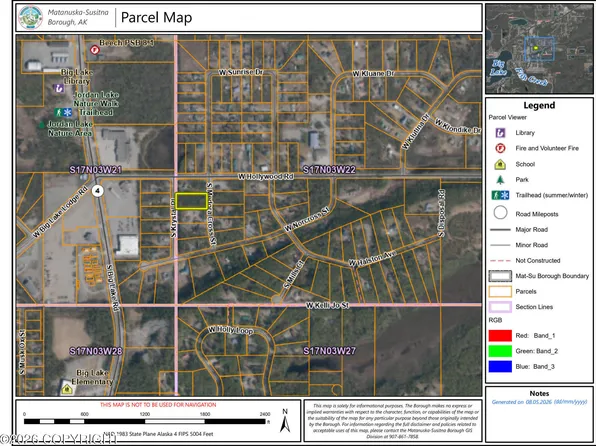Viewport: 596px width, 446px height.
Task: Click the Big Lake Elementary school icon
Action: pyautogui.click(x=67, y=389)
